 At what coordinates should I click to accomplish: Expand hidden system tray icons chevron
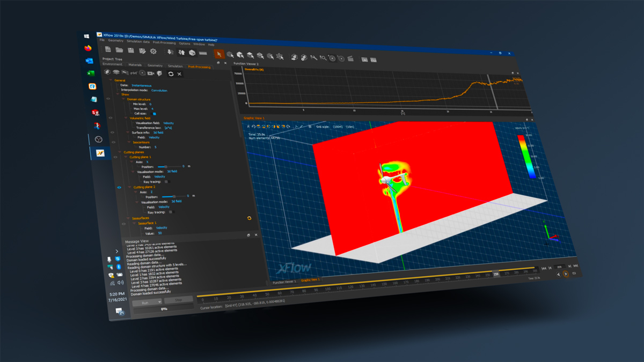pos(117,252)
